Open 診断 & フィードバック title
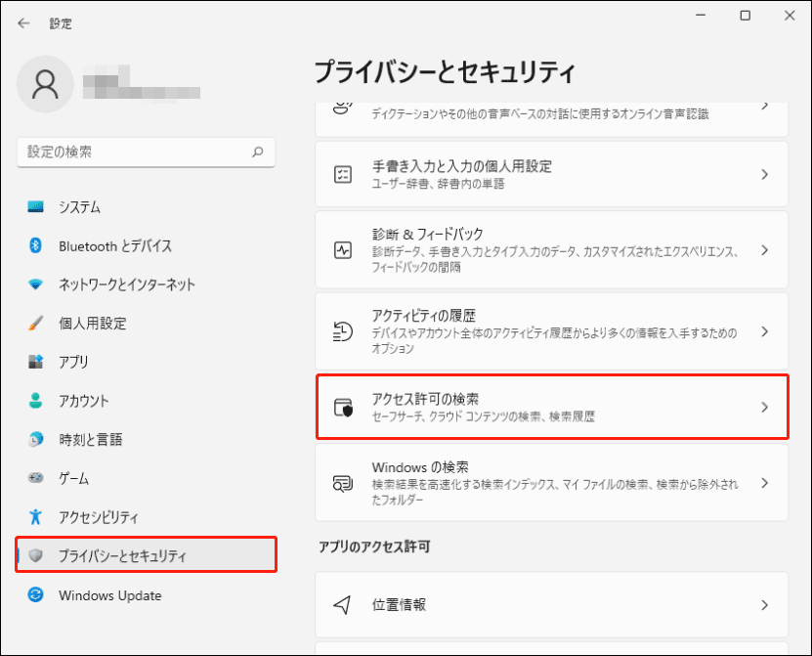This screenshot has height=656, width=812. point(427,235)
